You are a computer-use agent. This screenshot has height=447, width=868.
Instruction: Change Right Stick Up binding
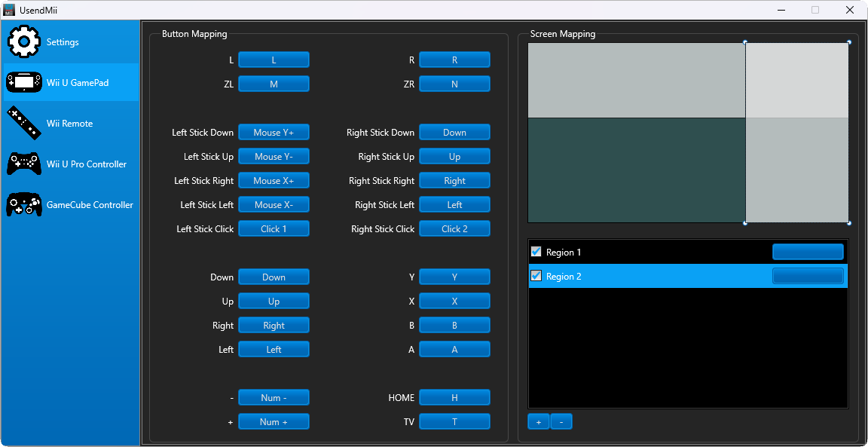(x=454, y=156)
